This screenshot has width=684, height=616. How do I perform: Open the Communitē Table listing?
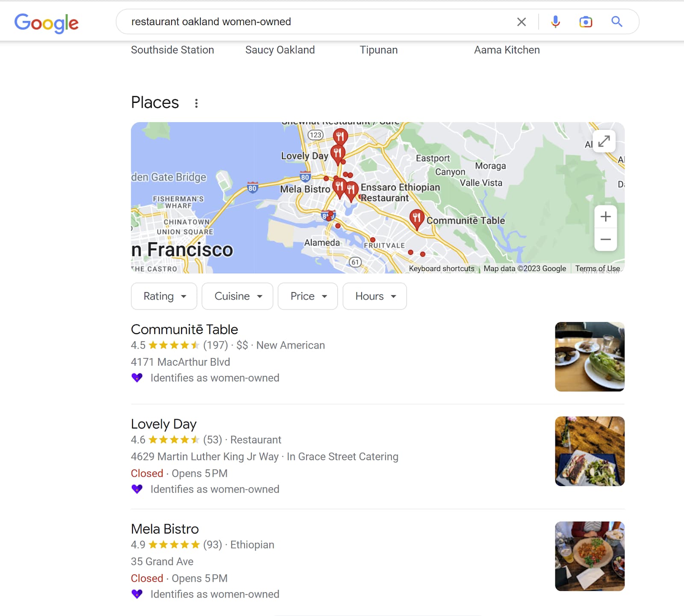click(x=184, y=329)
